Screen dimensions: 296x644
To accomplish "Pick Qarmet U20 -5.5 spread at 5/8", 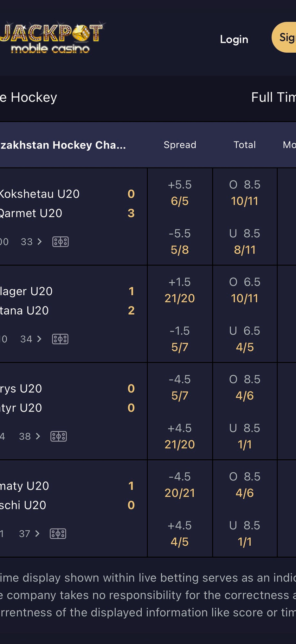I will pyautogui.click(x=180, y=242).
